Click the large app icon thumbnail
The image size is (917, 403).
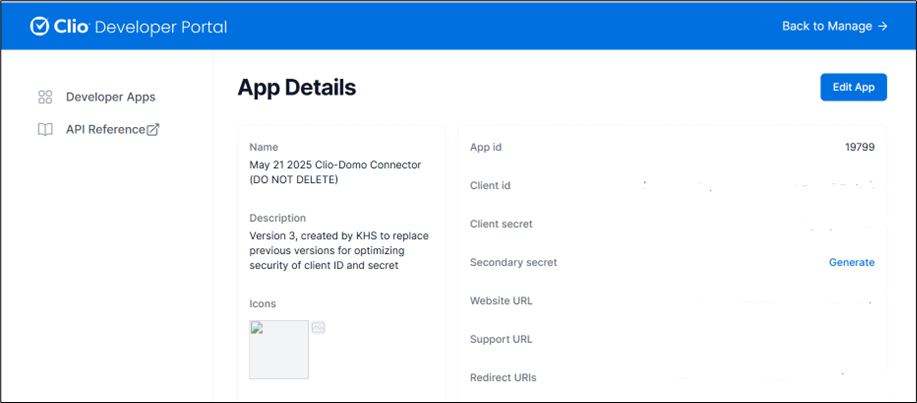pos(279,349)
